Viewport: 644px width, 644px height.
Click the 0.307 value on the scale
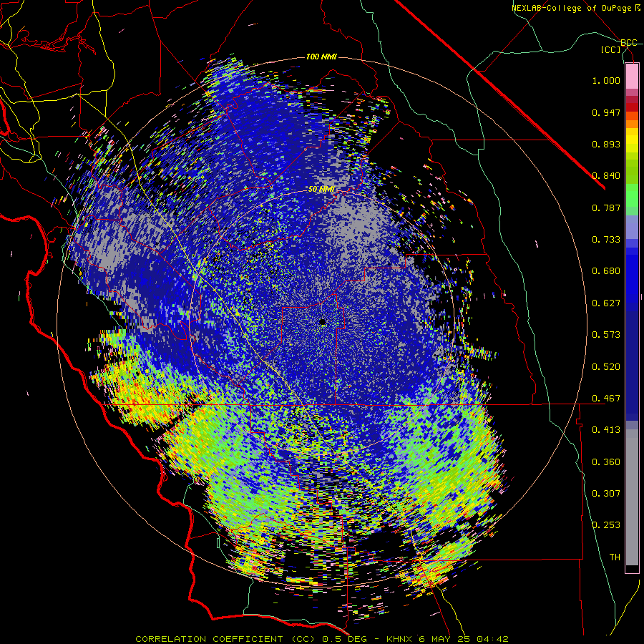606,494
